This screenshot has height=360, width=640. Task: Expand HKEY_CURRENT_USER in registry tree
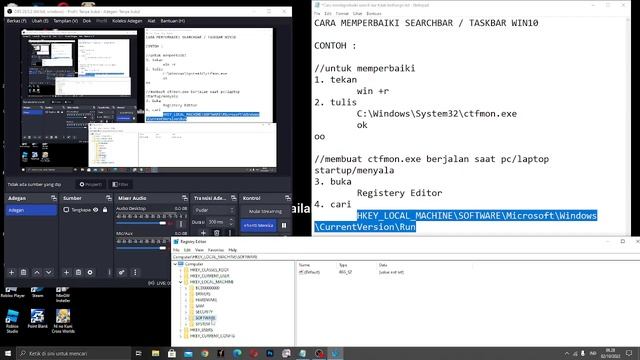point(181,276)
